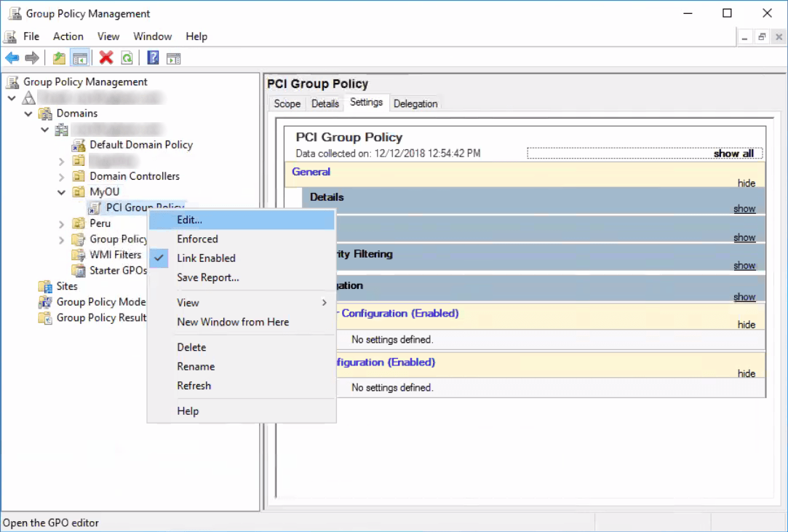Click the Group Policy Management root node icon
The width and height of the screenshot is (788, 532).
pos(12,82)
